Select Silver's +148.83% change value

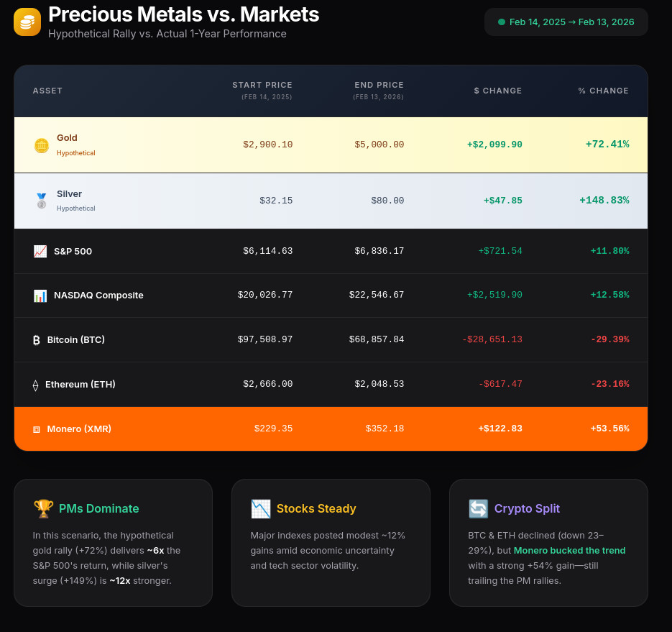pyautogui.click(x=604, y=201)
